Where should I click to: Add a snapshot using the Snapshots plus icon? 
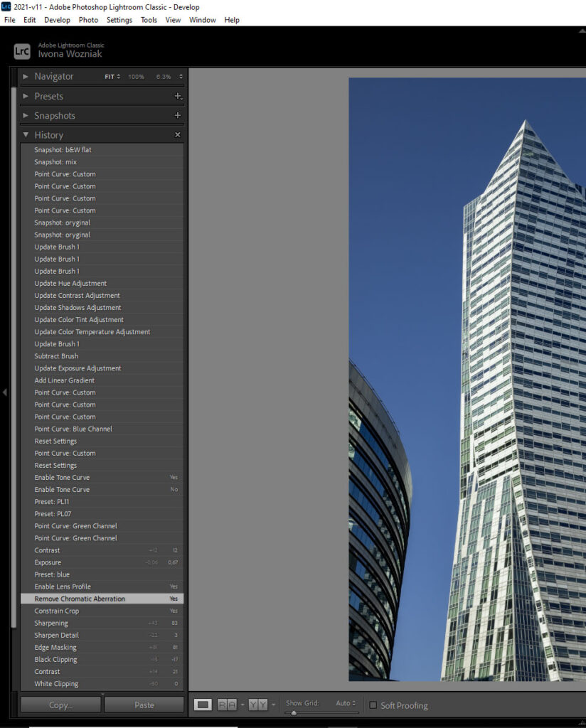click(x=179, y=114)
